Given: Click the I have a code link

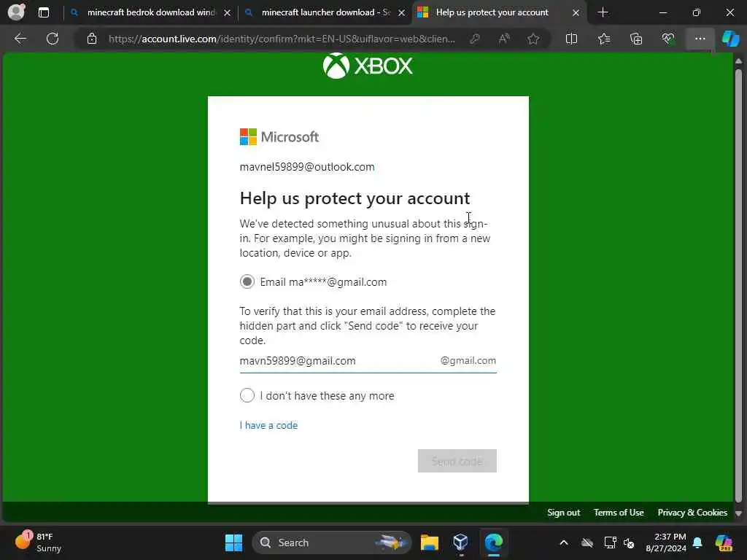Looking at the screenshot, I should tap(268, 425).
